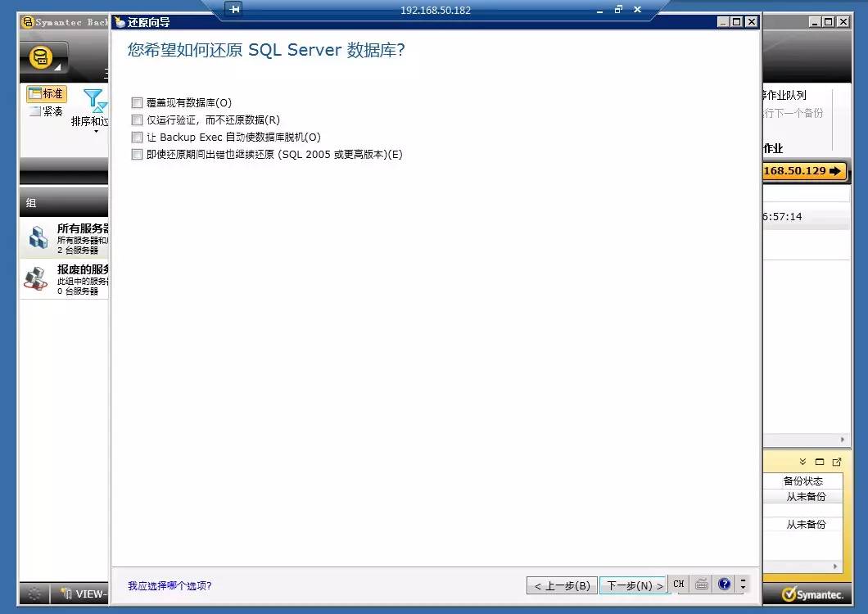Toggle 即使还原期间出错也继续还原 checkbox
Image resolution: width=868 pixels, height=614 pixels.
[x=137, y=154]
